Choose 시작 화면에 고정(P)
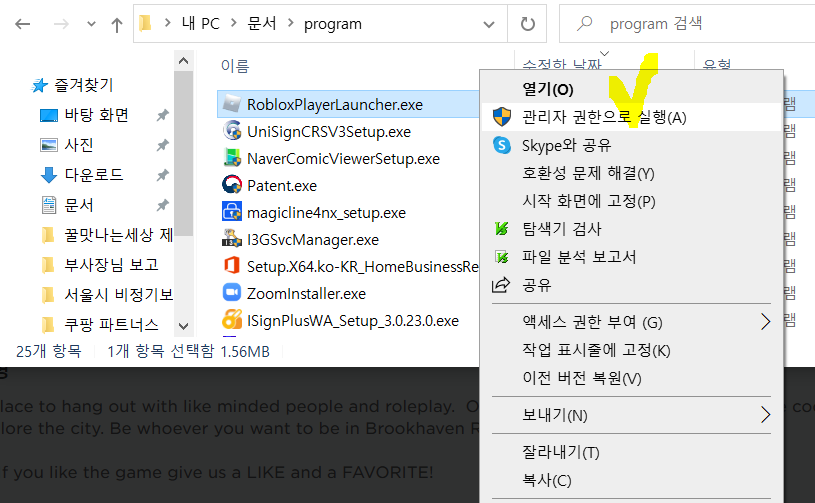The width and height of the screenshot is (815, 503). (631, 201)
